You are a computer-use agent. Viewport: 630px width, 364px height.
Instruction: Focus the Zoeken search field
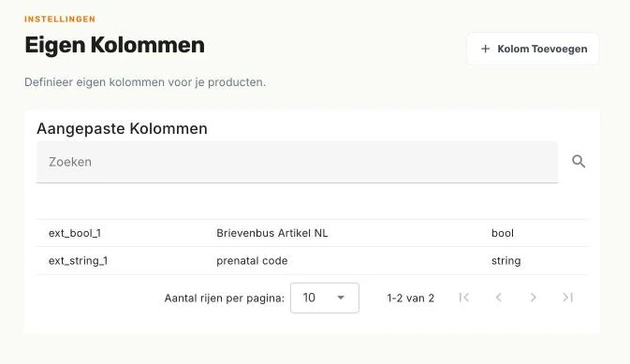point(298,162)
